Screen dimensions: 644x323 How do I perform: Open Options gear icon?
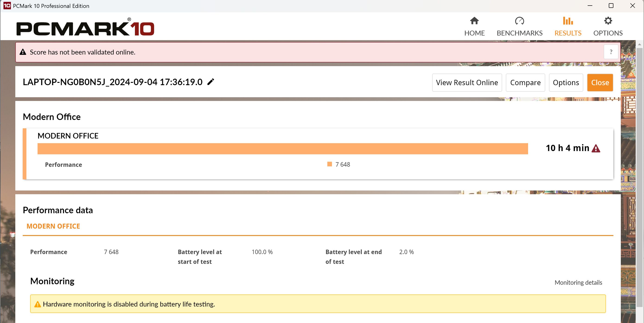click(608, 21)
